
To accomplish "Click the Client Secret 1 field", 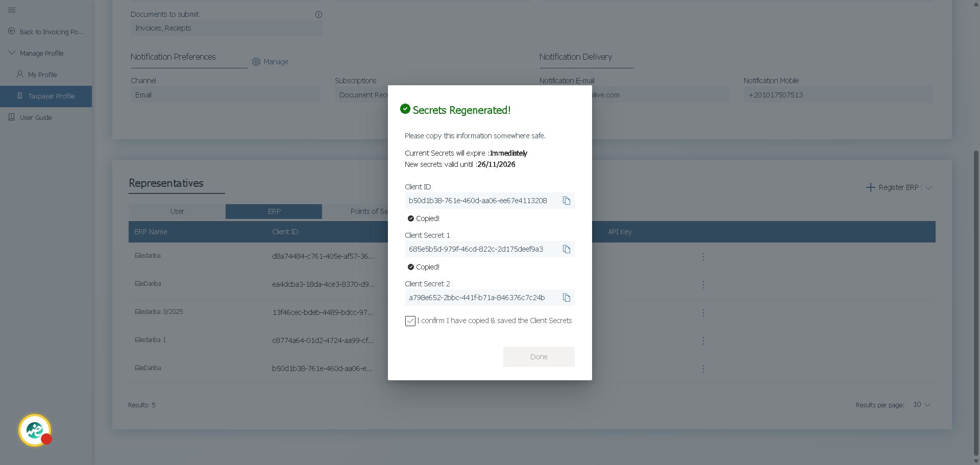I will click(x=490, y=249).
